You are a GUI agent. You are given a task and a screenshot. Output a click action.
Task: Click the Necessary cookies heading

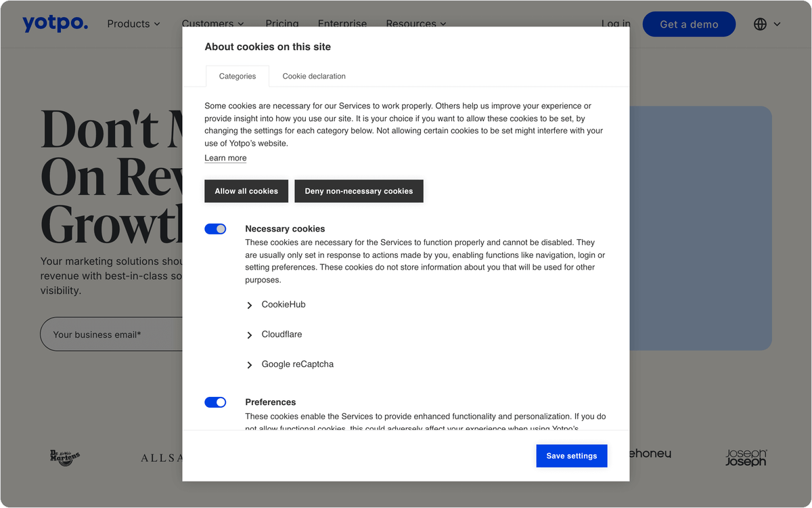tap(285, 229)
